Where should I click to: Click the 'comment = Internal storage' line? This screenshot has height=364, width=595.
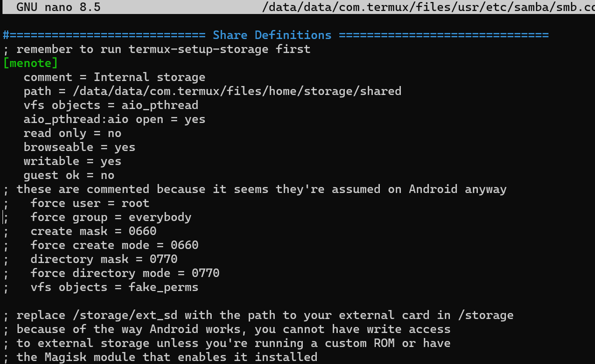(114, 77)
